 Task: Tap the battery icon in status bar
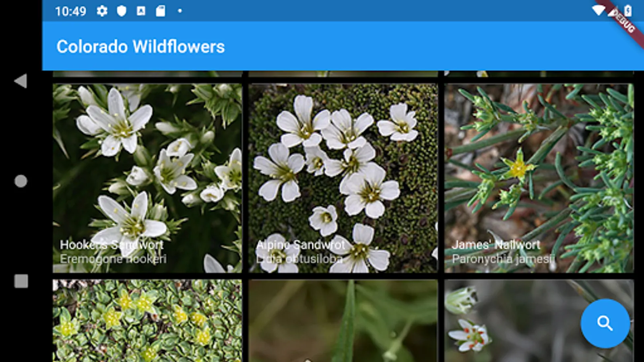pos(628,10)
